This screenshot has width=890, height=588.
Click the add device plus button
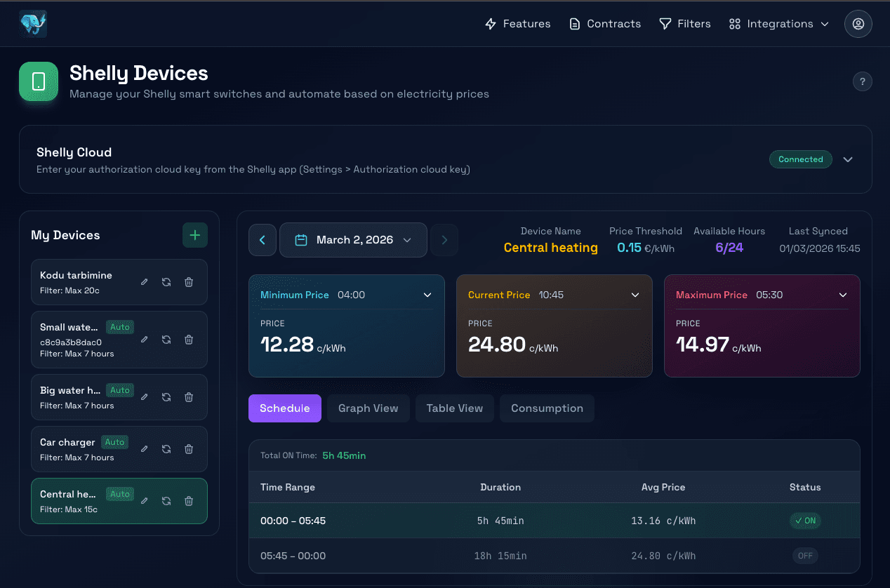(195, 235)
